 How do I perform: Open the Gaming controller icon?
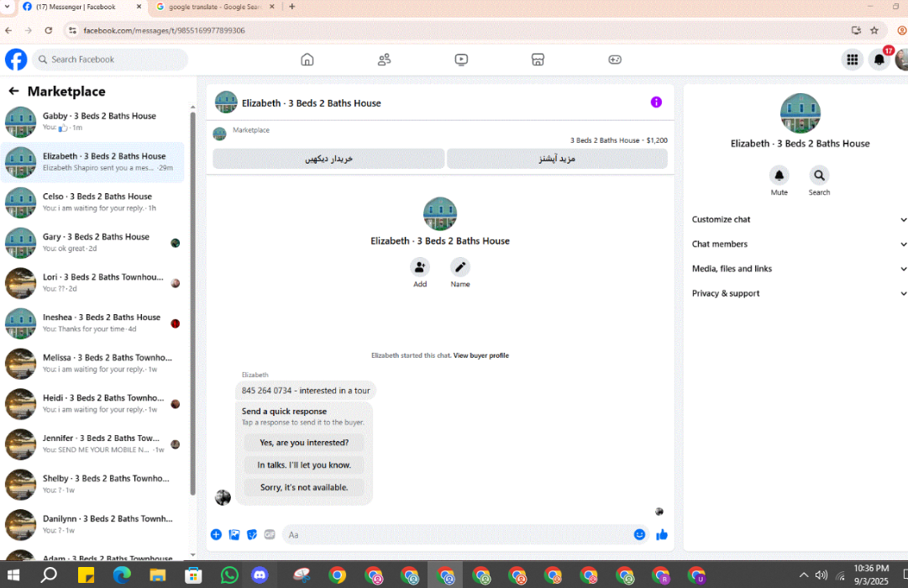615,60
